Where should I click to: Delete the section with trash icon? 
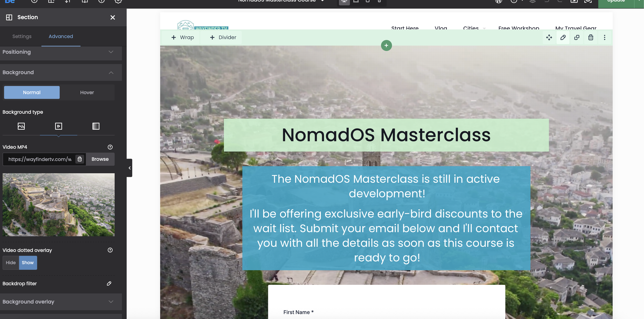(591, 38)
